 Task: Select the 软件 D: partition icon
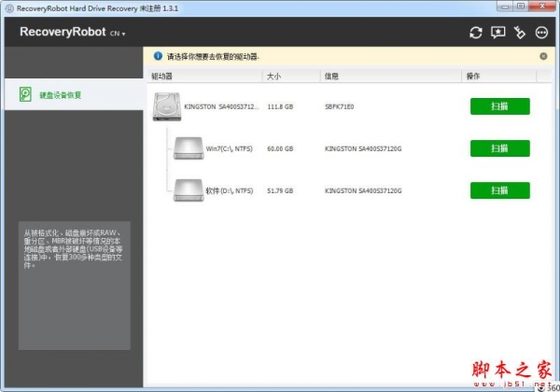coord(189,190)
